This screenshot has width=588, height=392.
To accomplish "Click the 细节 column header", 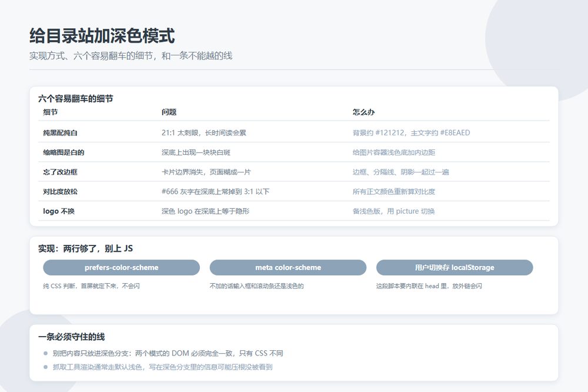I will point(50,112).
